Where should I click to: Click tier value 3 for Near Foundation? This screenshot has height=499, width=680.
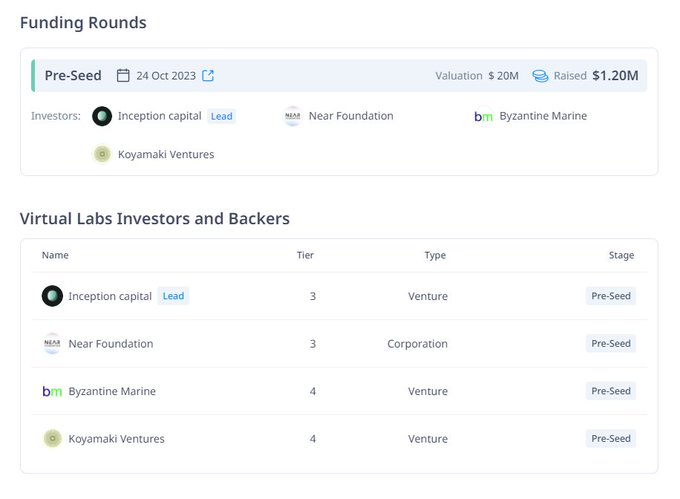coord(313,344)
